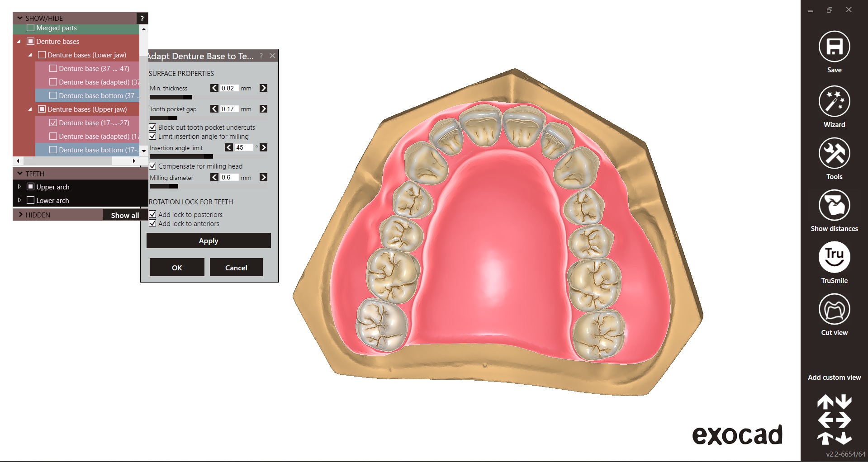868x462 pixels.
Task: Increase Min. thickness value
Action: coord(263,88)
